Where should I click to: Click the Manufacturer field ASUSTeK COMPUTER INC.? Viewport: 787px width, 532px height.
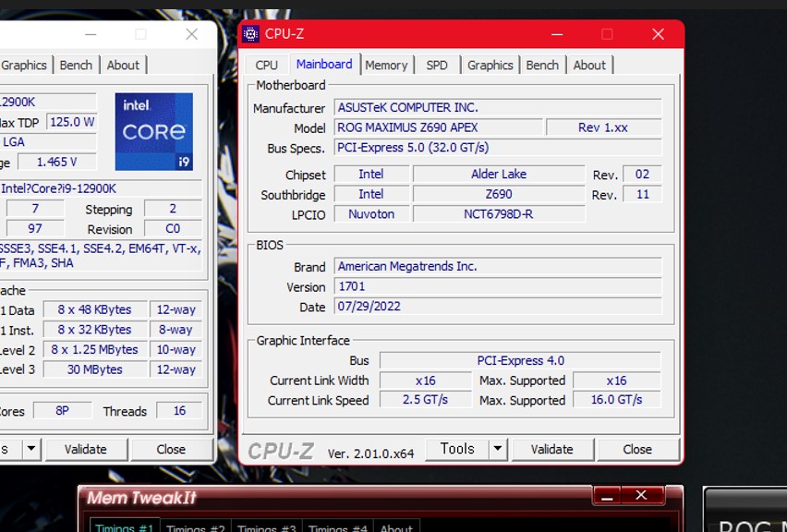(x=498, y=107)
